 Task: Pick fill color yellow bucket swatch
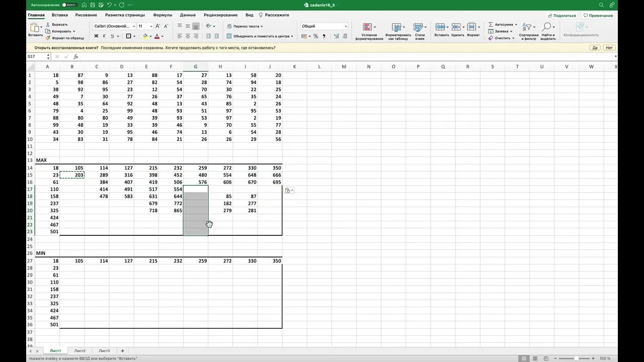coord(145,36)
